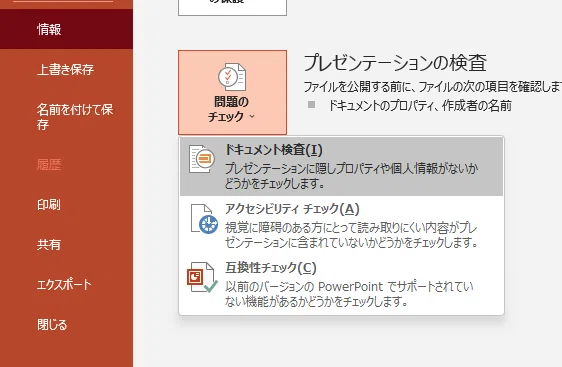Click the partially visible protection button at top
This screenshot has height=367, width=562.
tap(232, 8)
